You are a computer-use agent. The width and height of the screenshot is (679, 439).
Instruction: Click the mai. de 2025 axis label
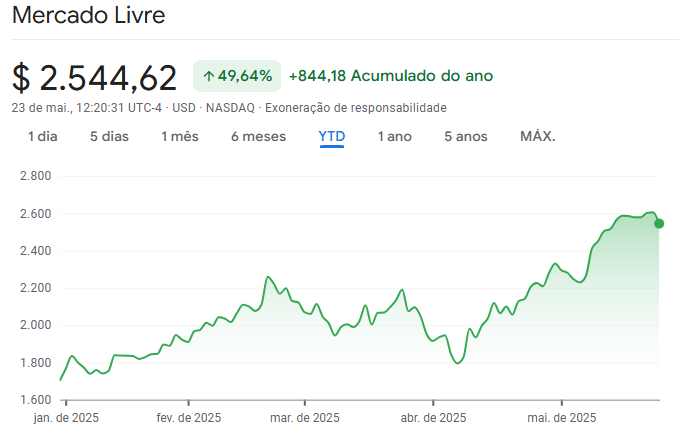(x=561, y=418)
